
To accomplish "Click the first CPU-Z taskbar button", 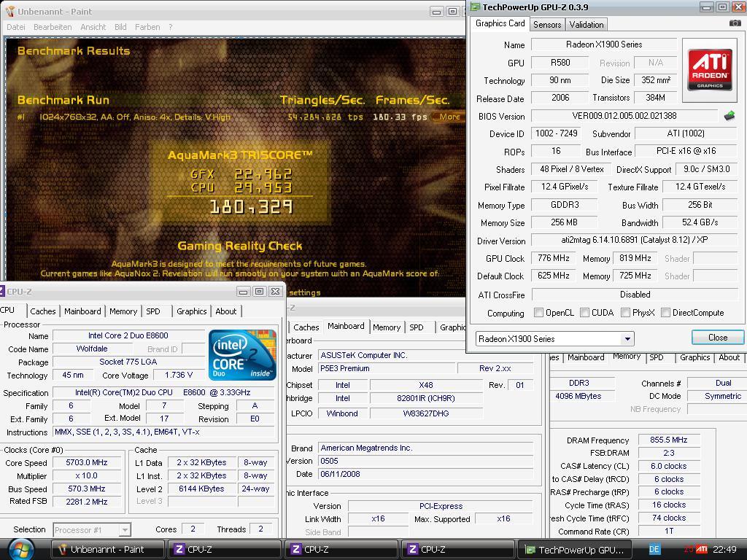I will pos(225,549).
